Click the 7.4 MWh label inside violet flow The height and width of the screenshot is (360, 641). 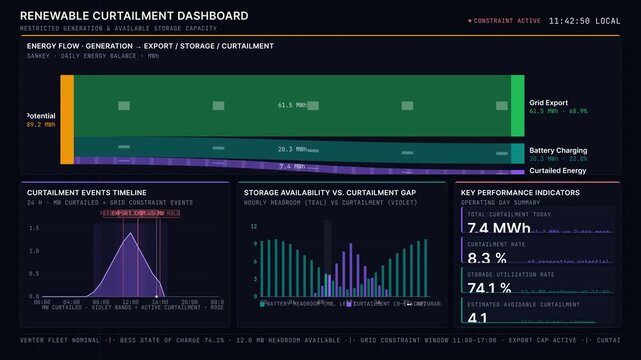tap(292, 166)
